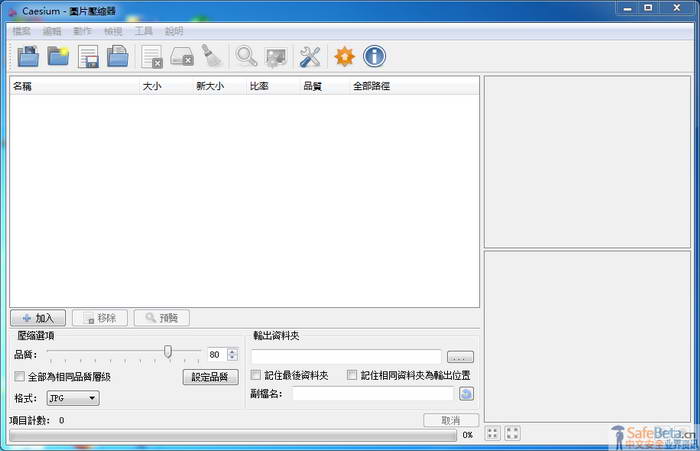Open the 檢視 menu
The width and height of the screenshot is (700, 451).
(113, 31)
